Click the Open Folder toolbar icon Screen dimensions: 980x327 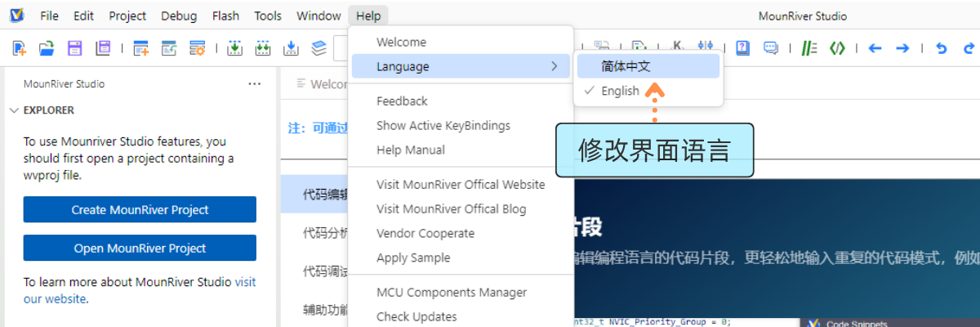(x=47, y=48)
